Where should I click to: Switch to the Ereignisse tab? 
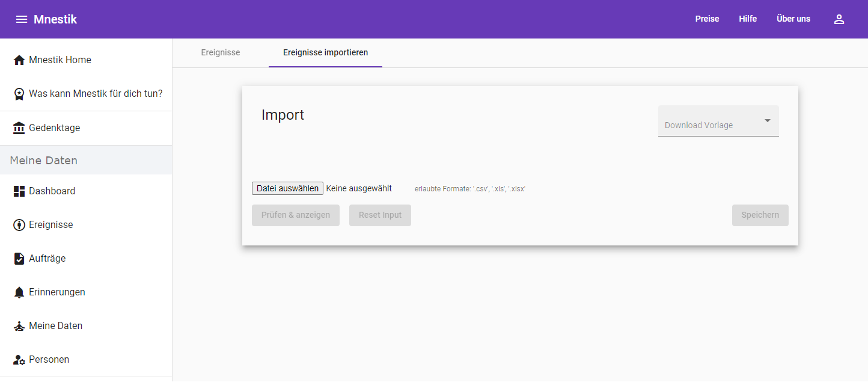point(221,53)
